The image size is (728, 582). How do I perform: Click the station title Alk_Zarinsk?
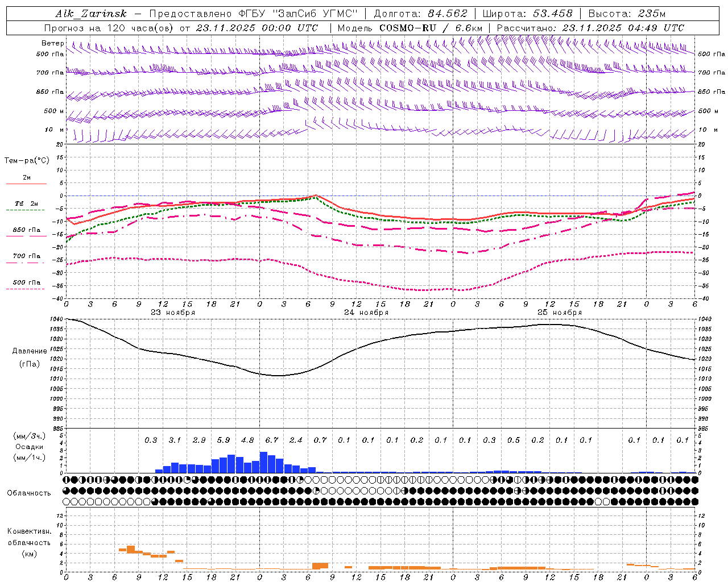90,14
